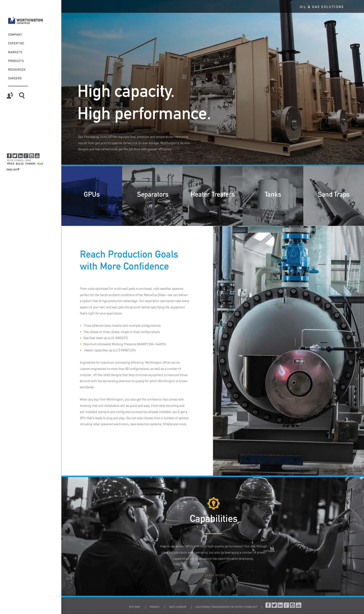Open the Expertise menu item

pos(16,43)
